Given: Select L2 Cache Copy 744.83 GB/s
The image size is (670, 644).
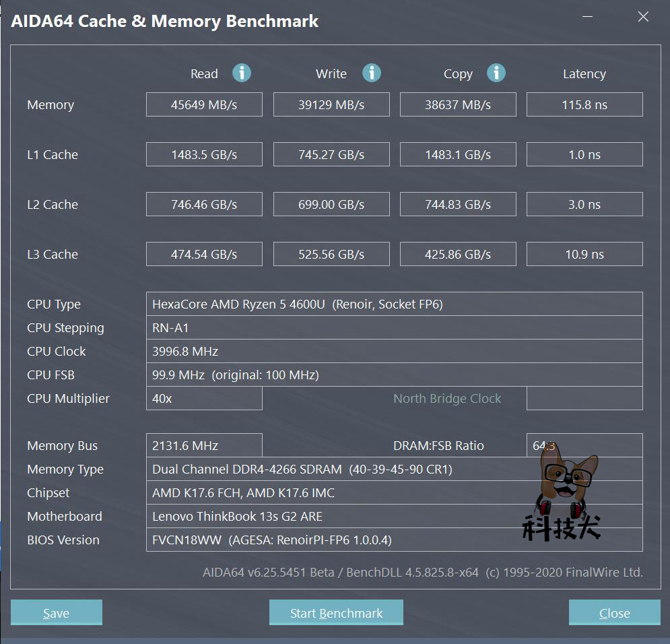Looking at the screenshot, I should pos(458,204).
